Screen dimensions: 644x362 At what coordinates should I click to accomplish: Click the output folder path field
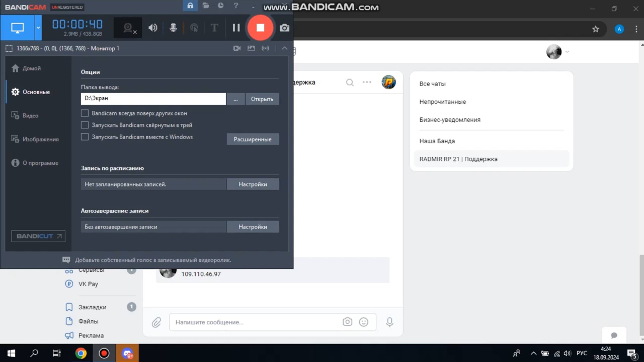(153, 99)
